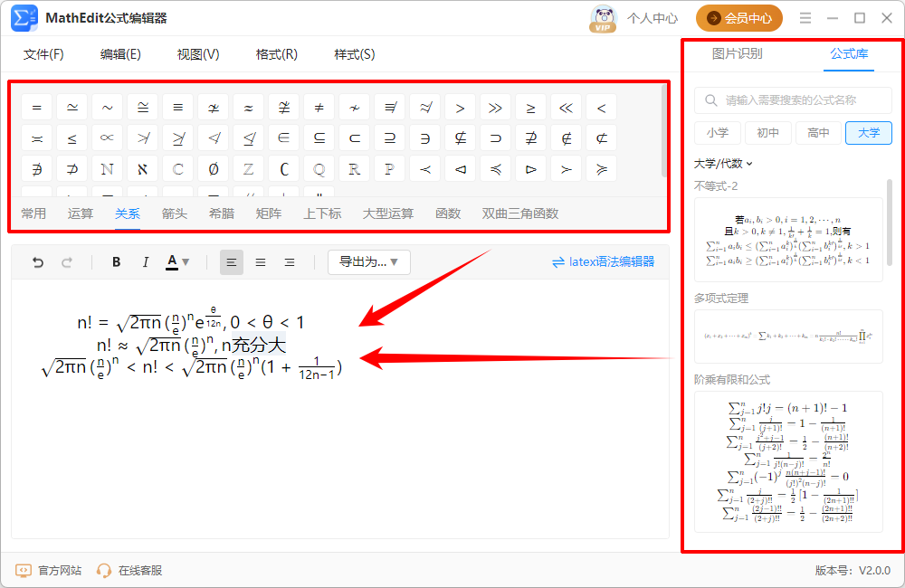Image resolution: width=905 pixels, height=588 pixels.
Task: Insert the precedes (≺) symbol
Action: tap(424, 169)
